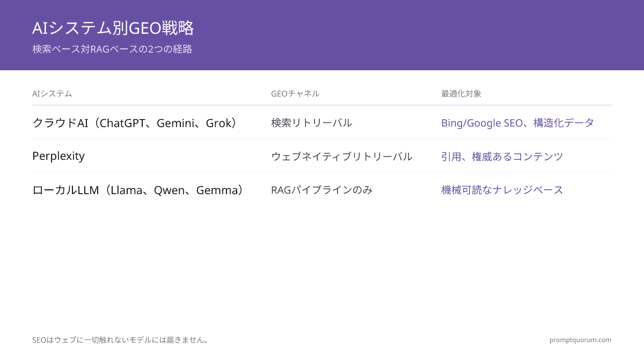
Task: Click '機械可読なナレッジベース' text
Action: [502, 190]
